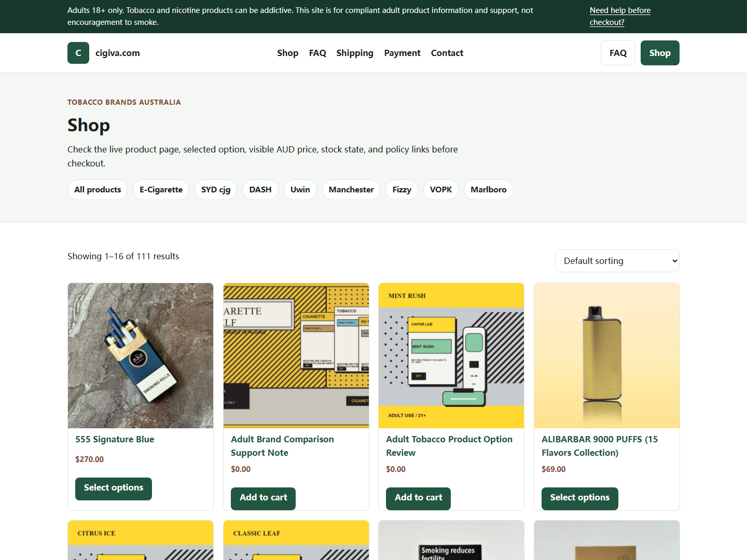This screenshot has width=747, height=560.
Task: Select the Fizzy brand chip
Action: [x=402, y=190]
